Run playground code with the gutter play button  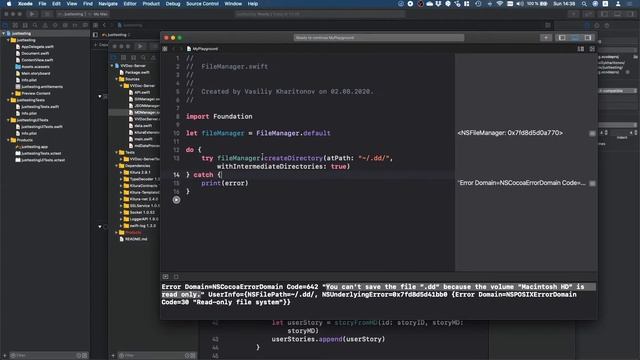click(x=176, y=200)
